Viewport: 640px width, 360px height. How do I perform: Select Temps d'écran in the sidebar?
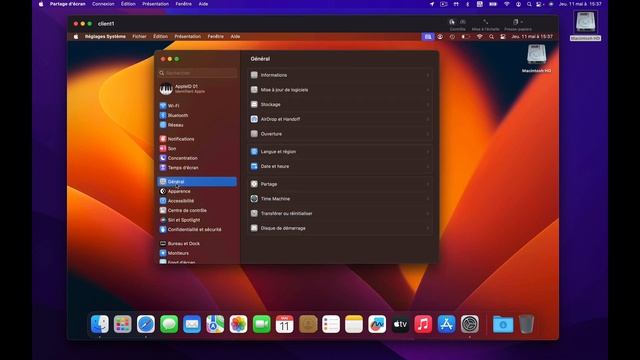point(197,168)
